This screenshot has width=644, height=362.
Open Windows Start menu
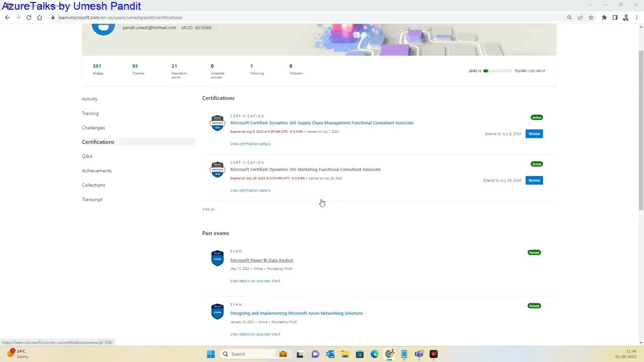211,354
